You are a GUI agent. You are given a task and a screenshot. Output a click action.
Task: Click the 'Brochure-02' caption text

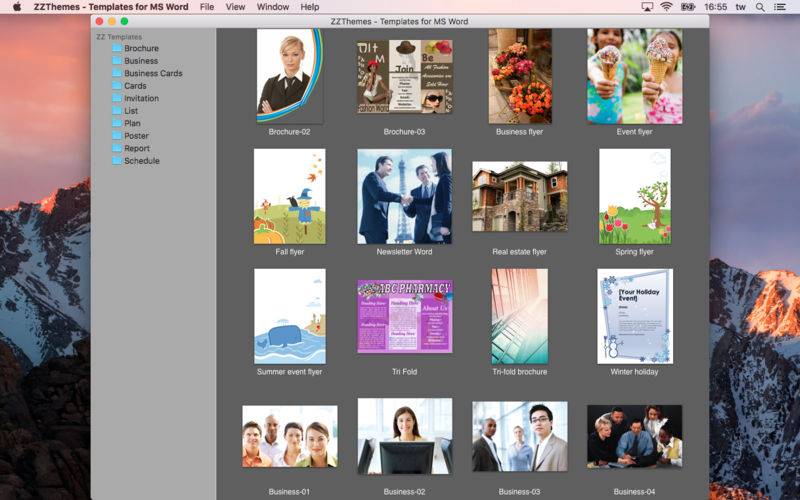tap(289, 132)
